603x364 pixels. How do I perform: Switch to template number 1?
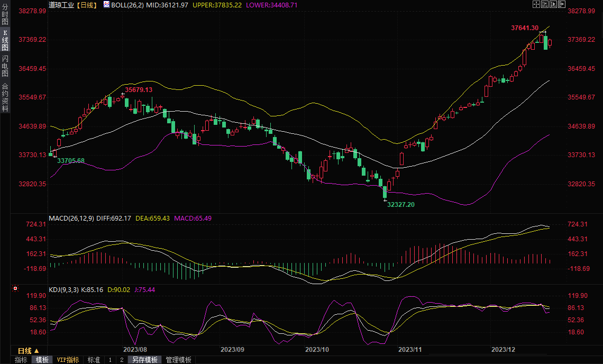point(110,360)
